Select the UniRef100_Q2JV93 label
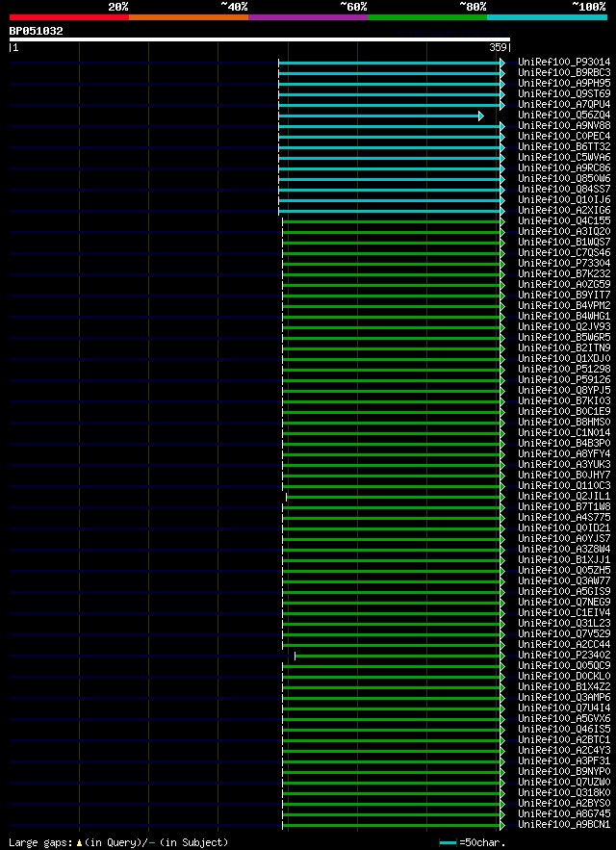Image resolution: width=616 pixels, height=850 pixels. pos(564,327)
